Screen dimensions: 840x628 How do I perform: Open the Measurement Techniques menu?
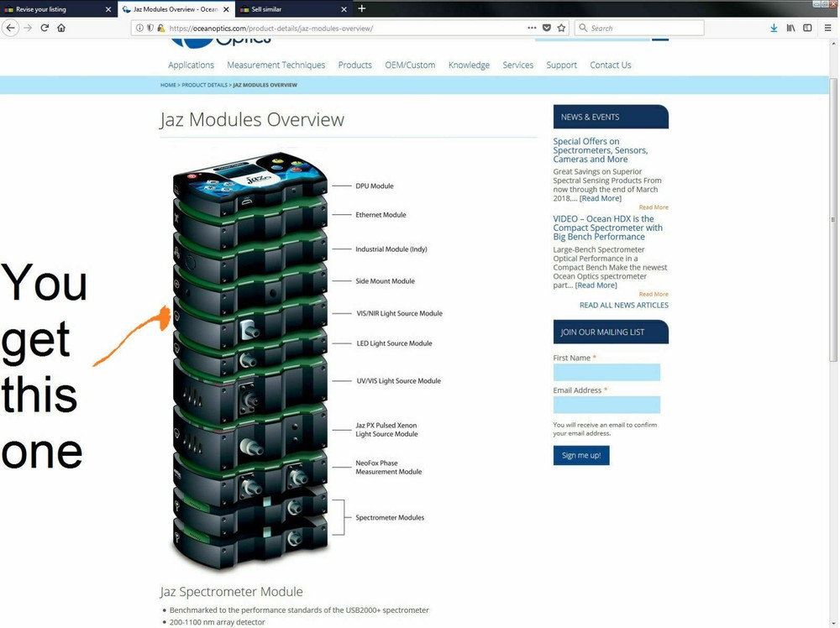coord(276,65)
